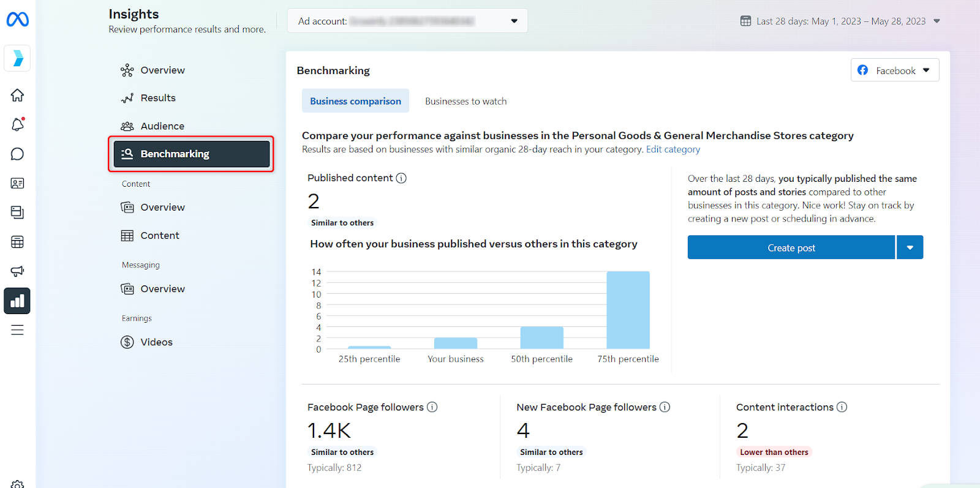This screenshot has width=980, height=488.
Task: Open Overview under Messaging section
Action: (191, 289)
